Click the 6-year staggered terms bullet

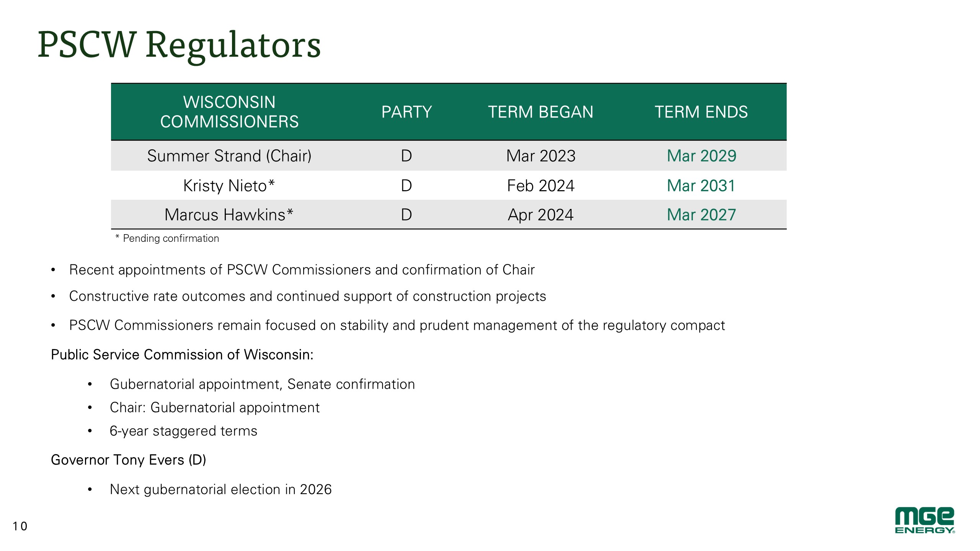(183, 431)
